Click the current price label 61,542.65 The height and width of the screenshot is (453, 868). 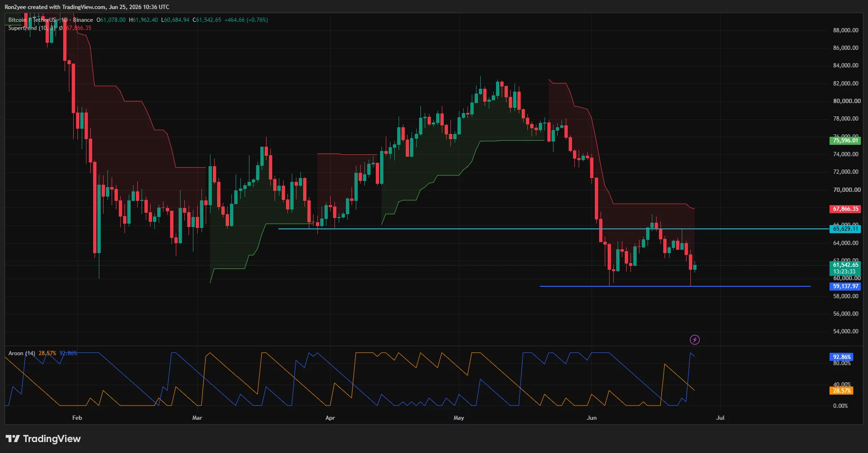pyautogui.click(x=845, y=265)
